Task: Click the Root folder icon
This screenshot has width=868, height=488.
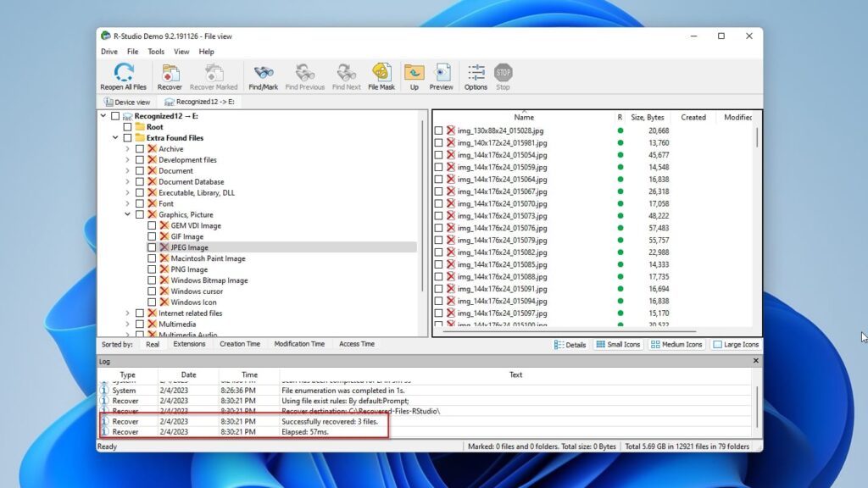Action: pos(140,127)
